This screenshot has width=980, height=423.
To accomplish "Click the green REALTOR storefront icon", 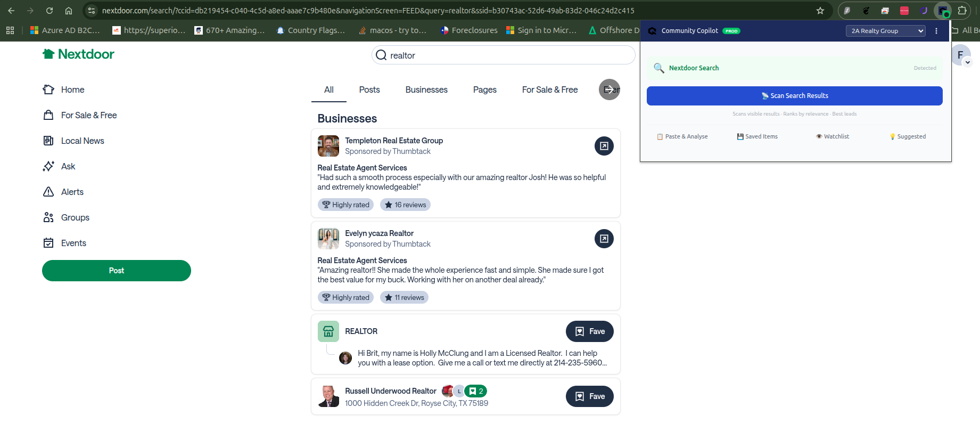I will pos(328,331).
